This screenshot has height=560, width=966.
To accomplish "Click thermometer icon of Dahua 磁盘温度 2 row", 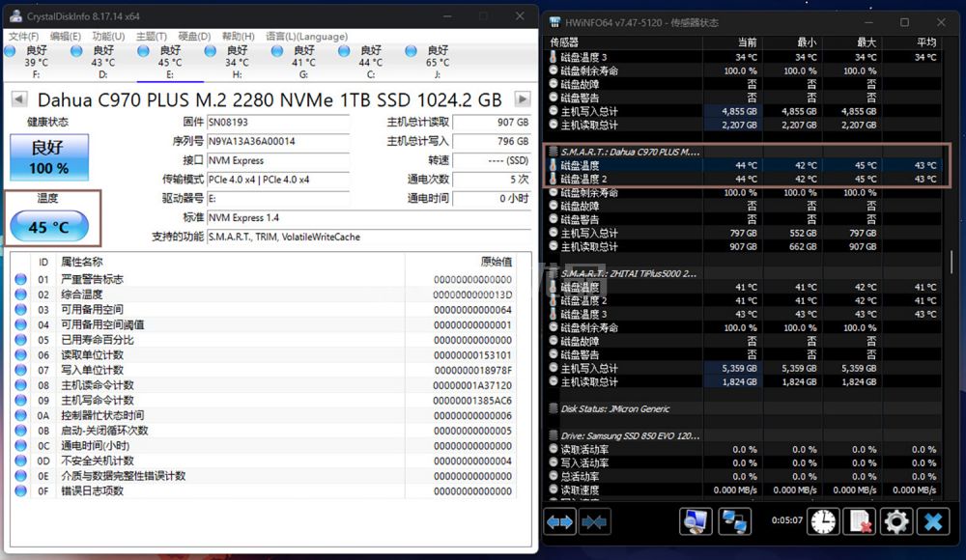I will (554, 179).
